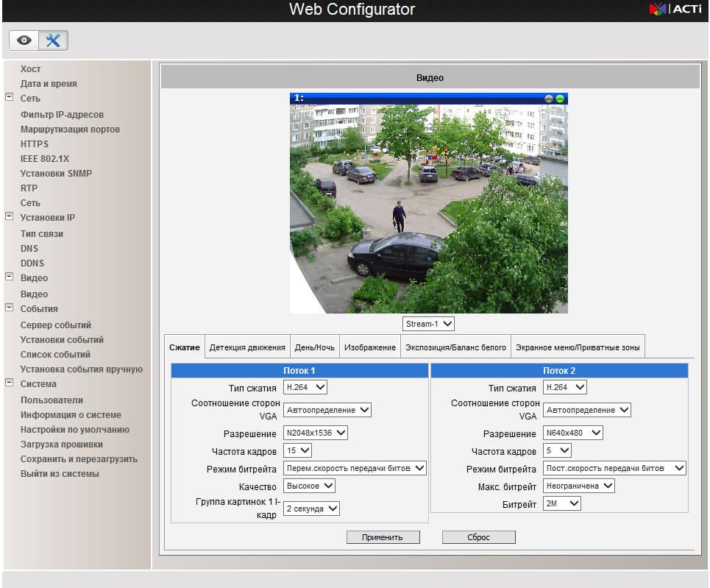
Task: Collapse the События tree section
Action: point(9,307)
